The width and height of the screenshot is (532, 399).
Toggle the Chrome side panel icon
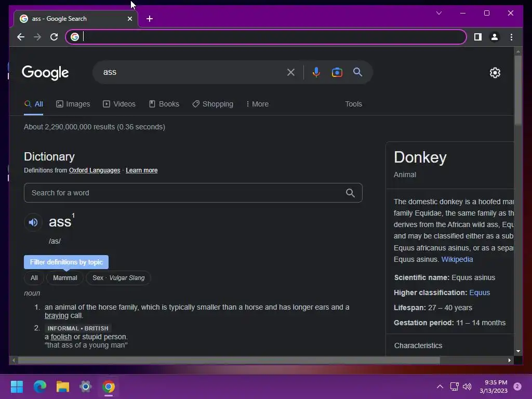coord(478,37)
